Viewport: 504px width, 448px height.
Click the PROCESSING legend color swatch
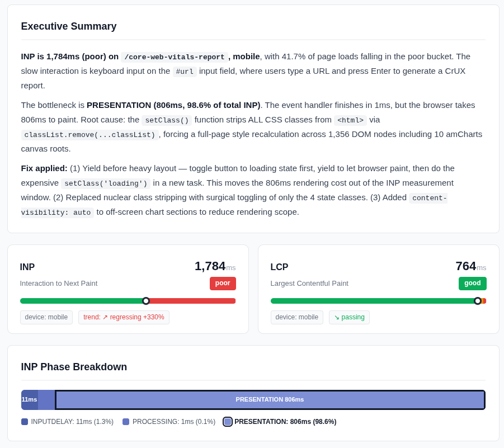pyautogui.click(x=126, y=422)
